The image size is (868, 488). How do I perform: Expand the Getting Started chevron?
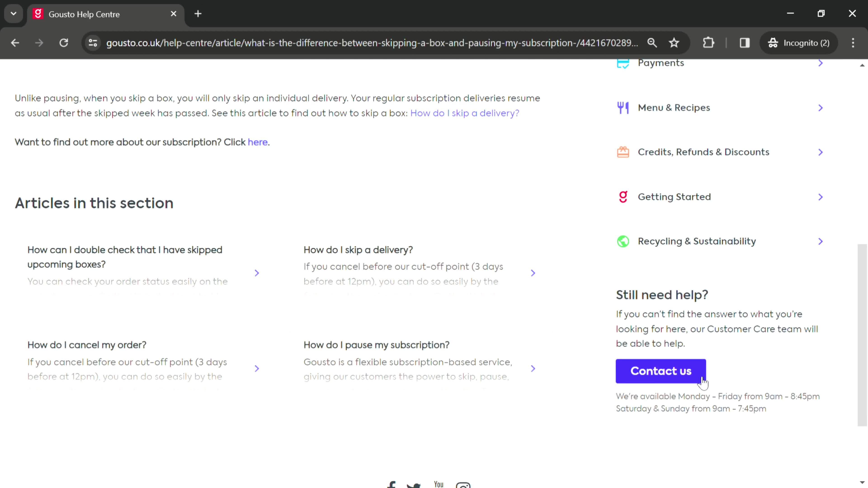[x=821, y=197]
